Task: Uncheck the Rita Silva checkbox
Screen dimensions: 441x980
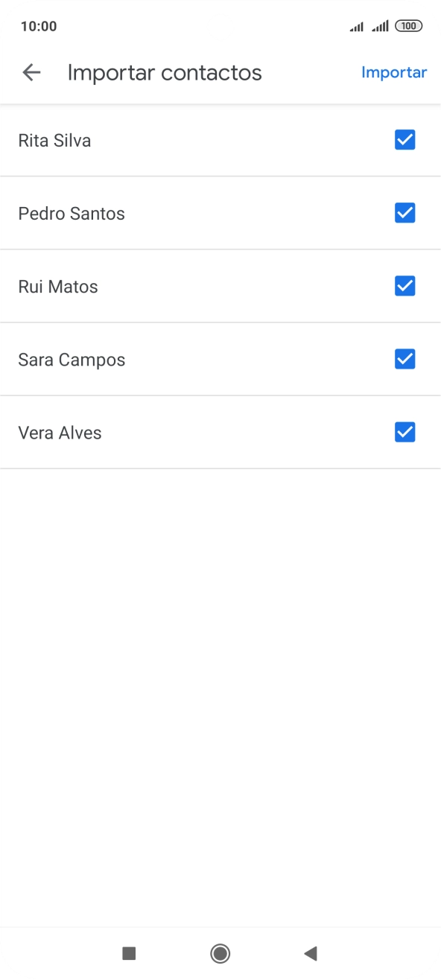Action: pyautogui.click(x=404, y=139)
